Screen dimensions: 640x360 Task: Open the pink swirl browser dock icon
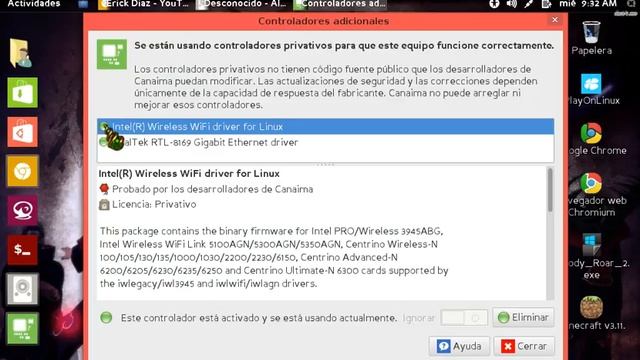[22, 210]
